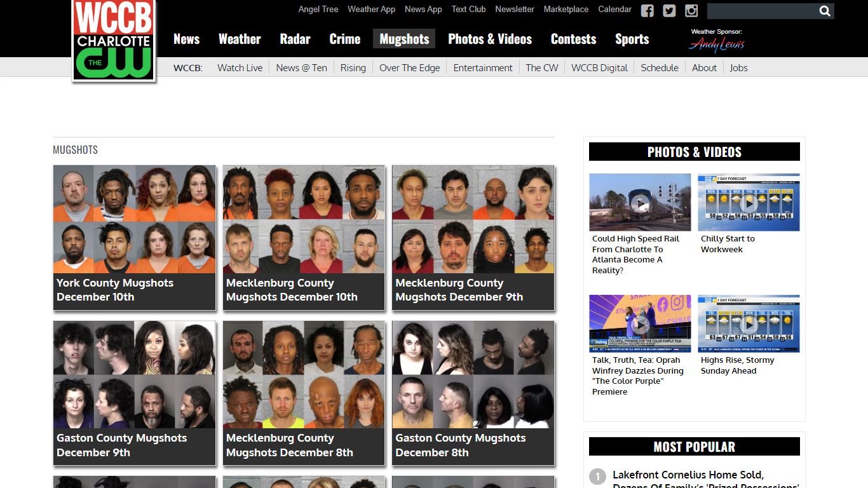Click the search magnifier icon
This screenshot has width=868, height=488.
tap(825, 11)
